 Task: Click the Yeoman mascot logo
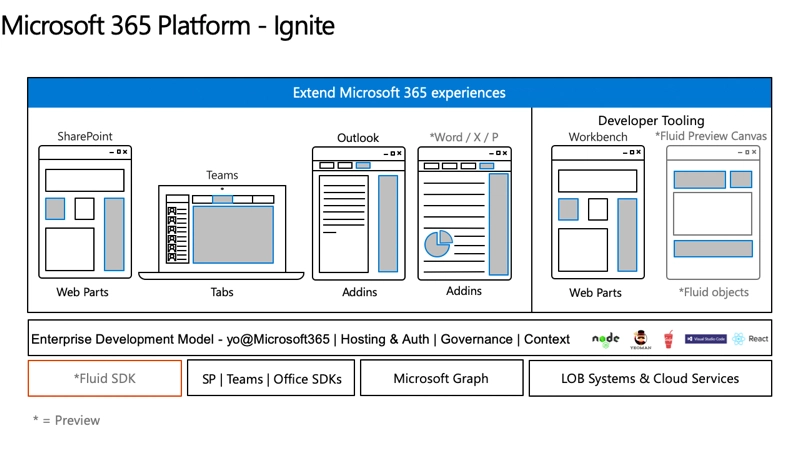pyautogui.click(x=641, y=339)
